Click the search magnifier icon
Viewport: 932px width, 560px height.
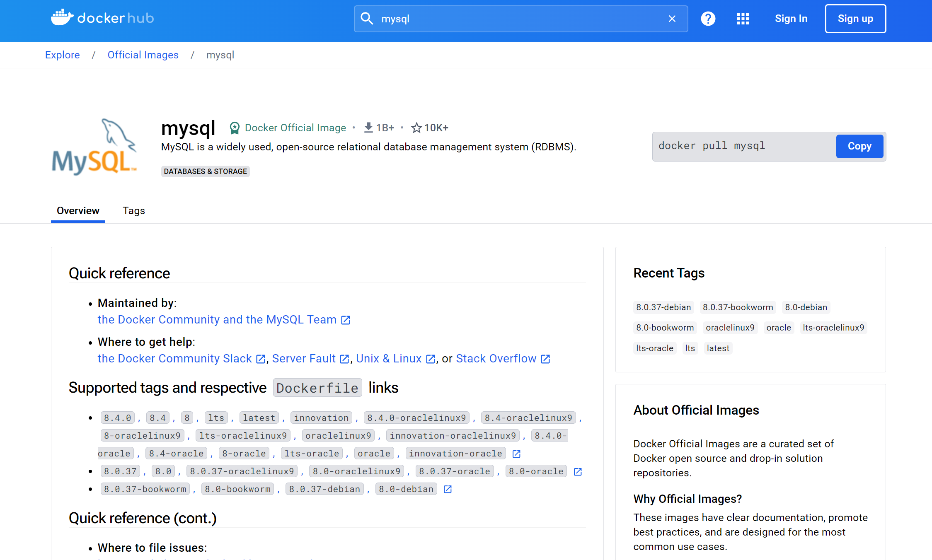pyautogui.click(x=366, y=19)
